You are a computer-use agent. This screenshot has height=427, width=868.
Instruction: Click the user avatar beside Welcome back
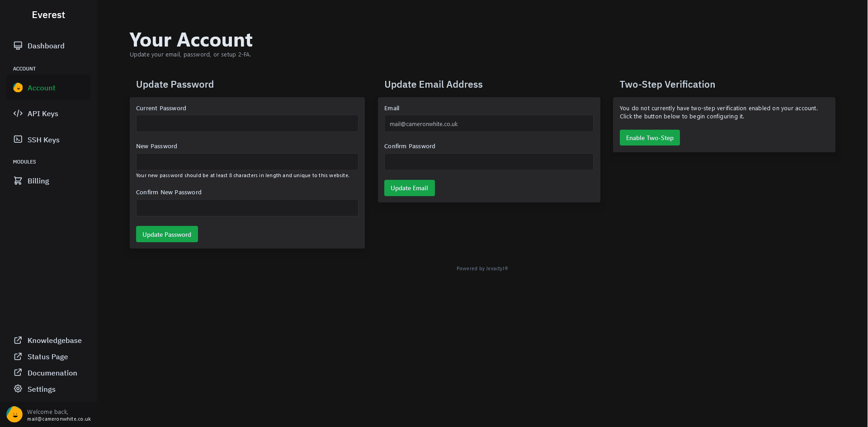14,414
